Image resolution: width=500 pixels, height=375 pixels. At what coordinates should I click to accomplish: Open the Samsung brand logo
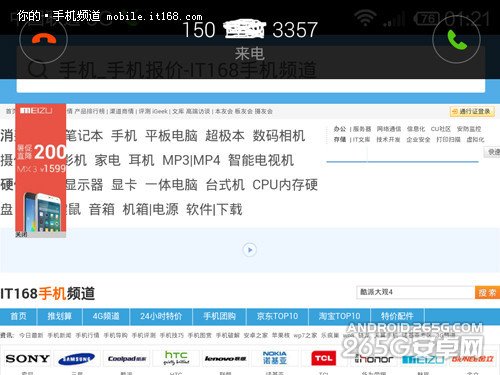tap(76, 359)
